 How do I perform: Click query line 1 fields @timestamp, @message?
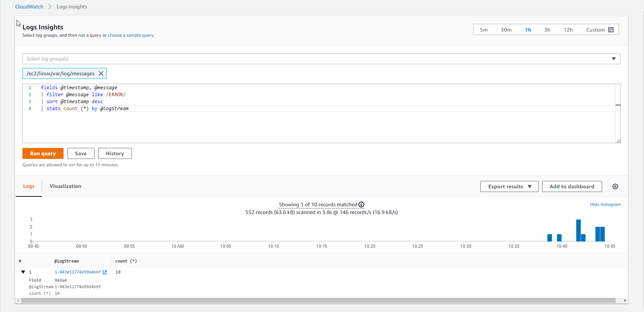pos(79,87)
